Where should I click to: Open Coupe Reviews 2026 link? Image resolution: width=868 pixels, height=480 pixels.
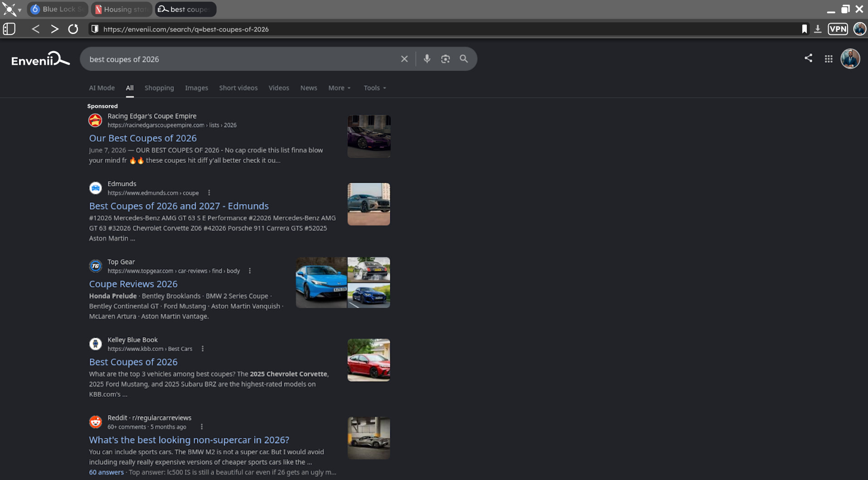[x=133, y=284]
